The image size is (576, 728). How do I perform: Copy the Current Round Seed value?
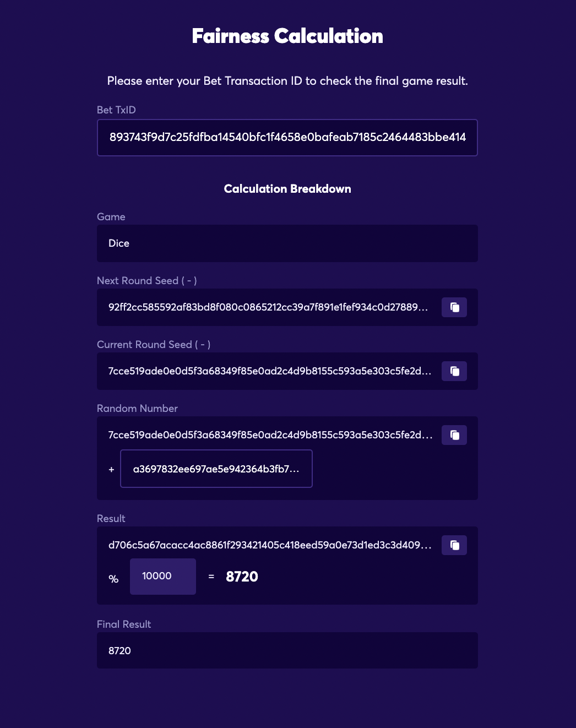[454, 371]
